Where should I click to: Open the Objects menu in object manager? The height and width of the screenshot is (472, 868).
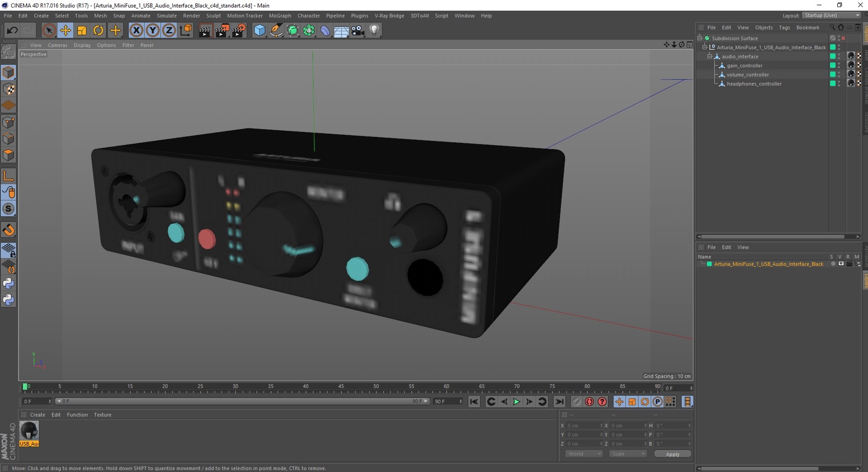[764, 28]
